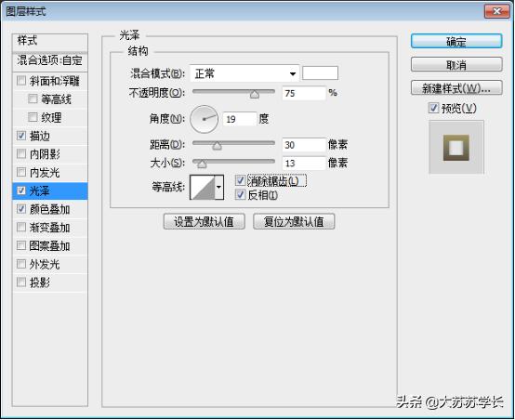Click the 角度 dial control

point(204,119)
